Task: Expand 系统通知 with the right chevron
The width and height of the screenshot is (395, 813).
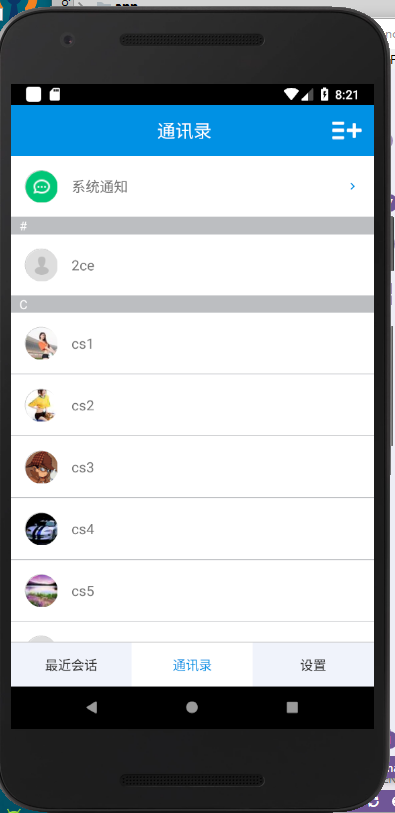Action: (352, 186)
